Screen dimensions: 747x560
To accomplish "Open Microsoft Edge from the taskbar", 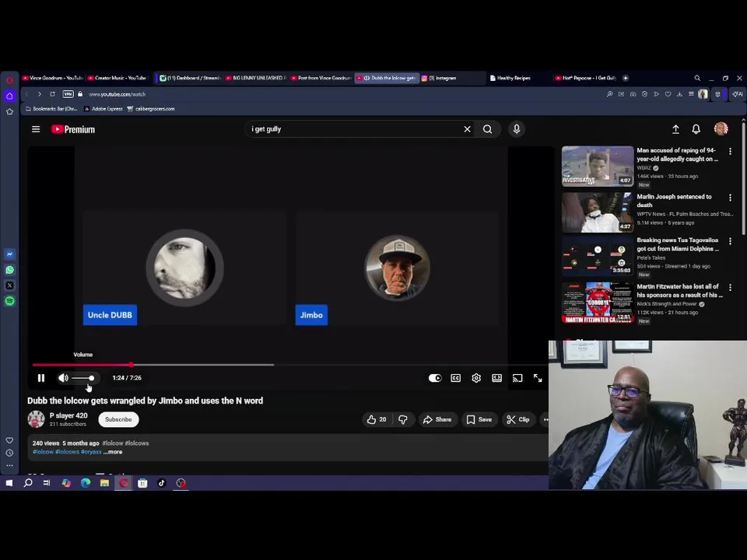I will [x=86, y=483].
